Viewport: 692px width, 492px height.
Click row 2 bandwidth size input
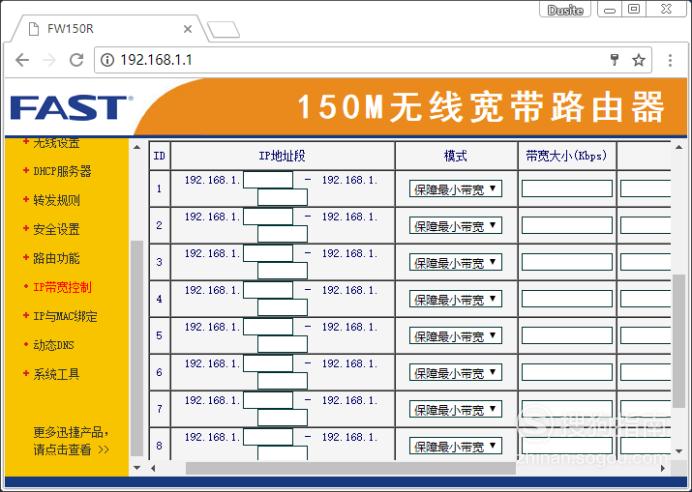click(567, 225)
